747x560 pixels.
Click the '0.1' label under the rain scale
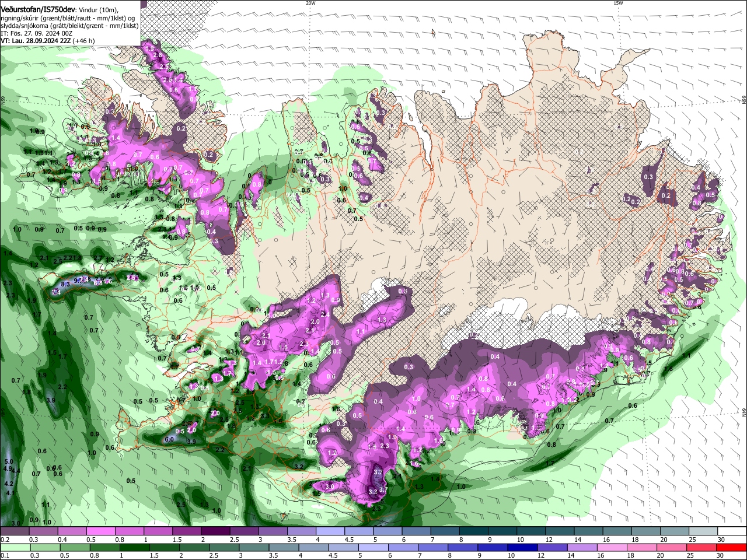click(x=5, y=555)
